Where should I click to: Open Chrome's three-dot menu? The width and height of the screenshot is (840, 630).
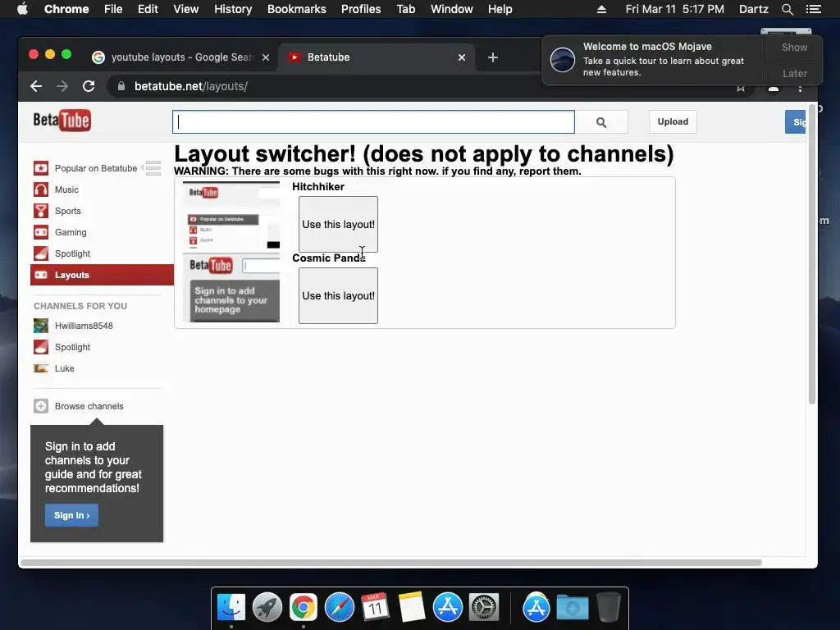801,89
